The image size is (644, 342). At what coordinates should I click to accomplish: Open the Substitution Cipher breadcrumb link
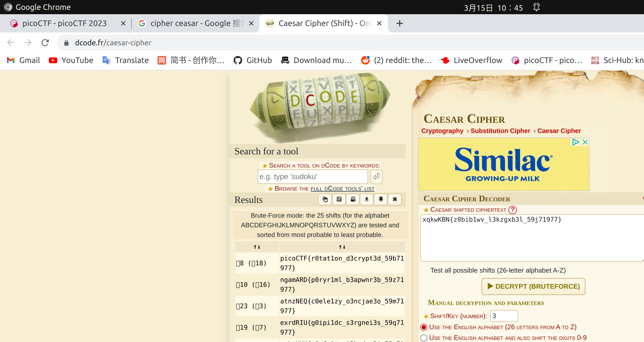[x=500, y=131]
